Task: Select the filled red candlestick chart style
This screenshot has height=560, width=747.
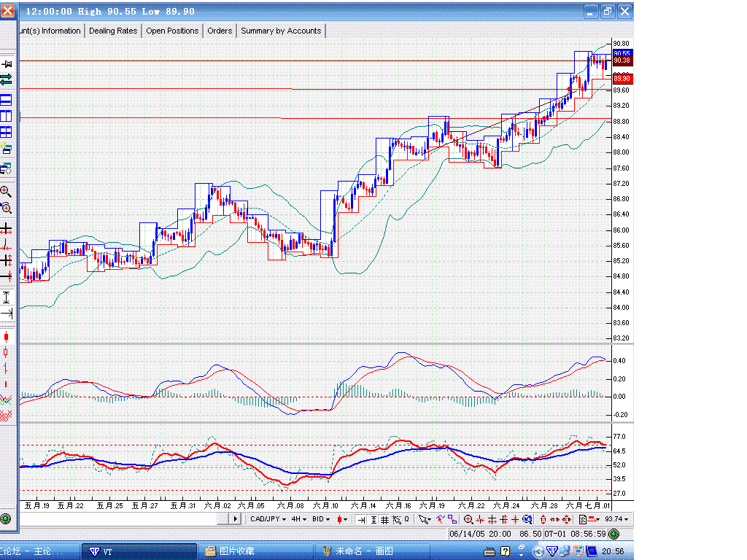Action: (6, 337)
